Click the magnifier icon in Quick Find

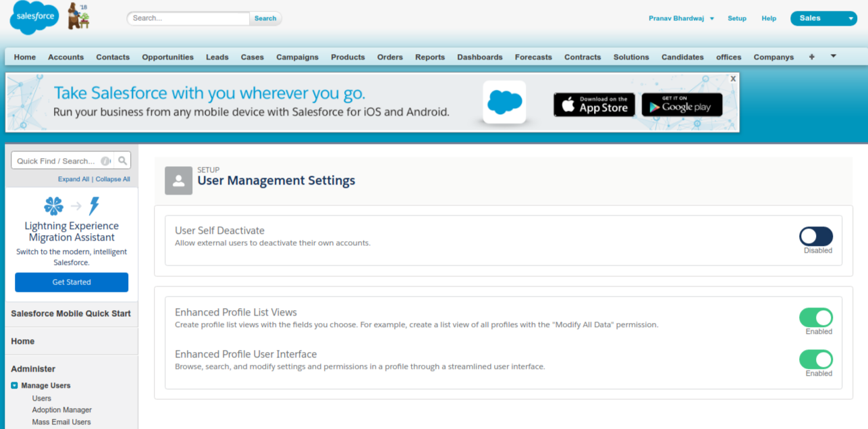click(x=122, y=161)
